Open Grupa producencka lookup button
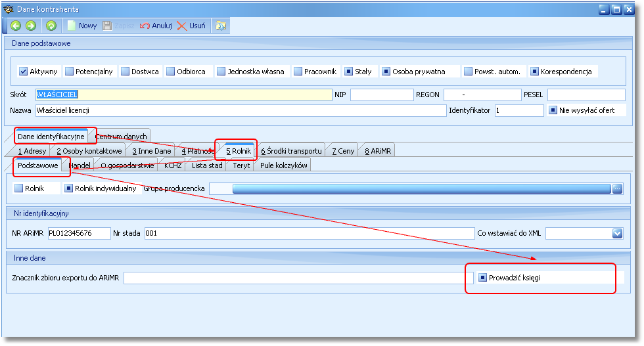Image resolution: width=644 pixels, height=346 pixels. (617, 189)
